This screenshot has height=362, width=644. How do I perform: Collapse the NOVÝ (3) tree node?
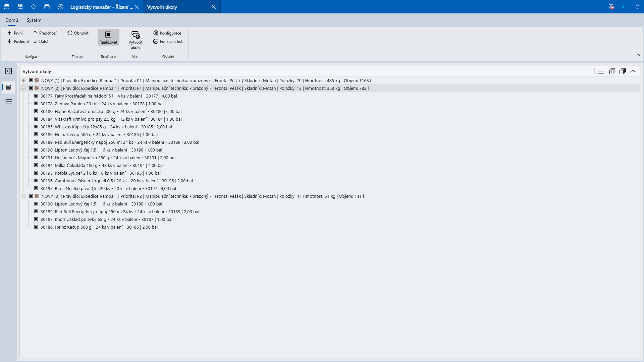point(23,196)
